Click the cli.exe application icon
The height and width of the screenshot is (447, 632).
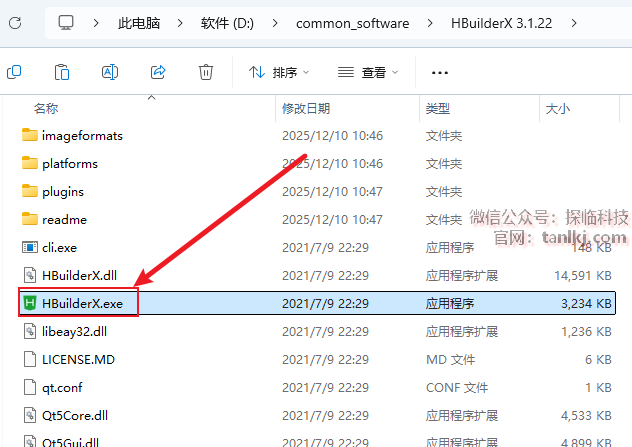coord(30,247)
